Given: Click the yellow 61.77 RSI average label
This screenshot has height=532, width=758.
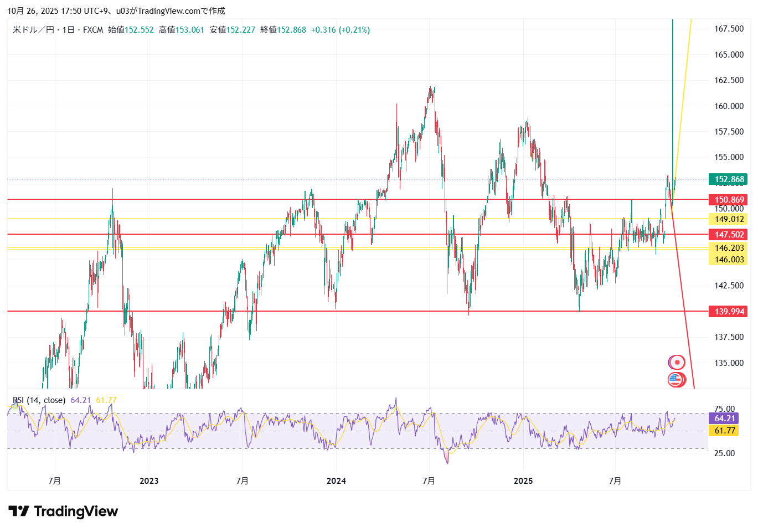Looking at the screenshot, I should [724, 431].
